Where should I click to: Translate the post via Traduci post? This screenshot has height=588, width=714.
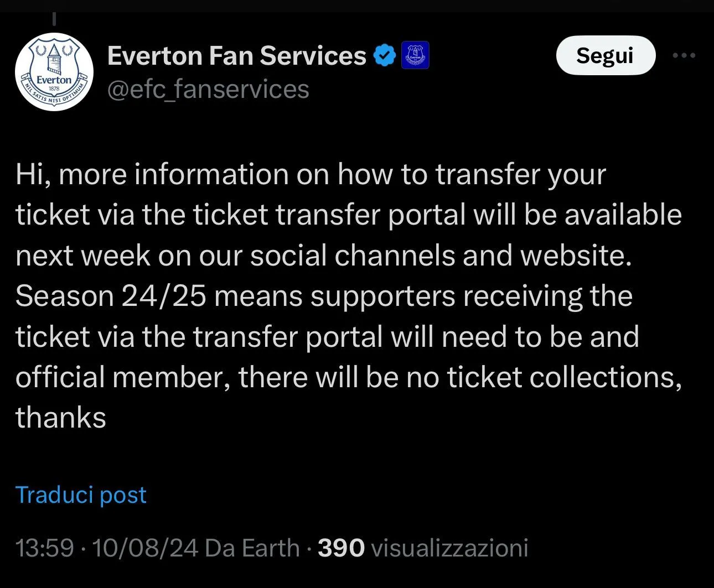[x=81, y=495]
